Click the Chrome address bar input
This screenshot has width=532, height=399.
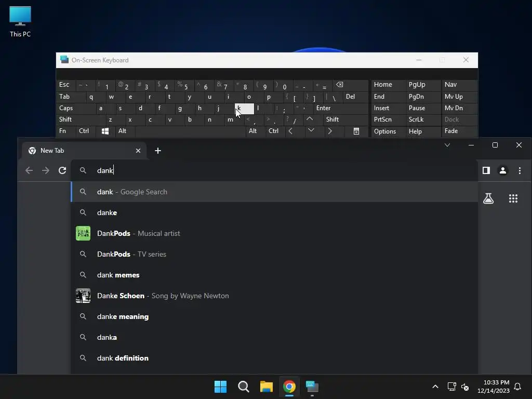274,170
